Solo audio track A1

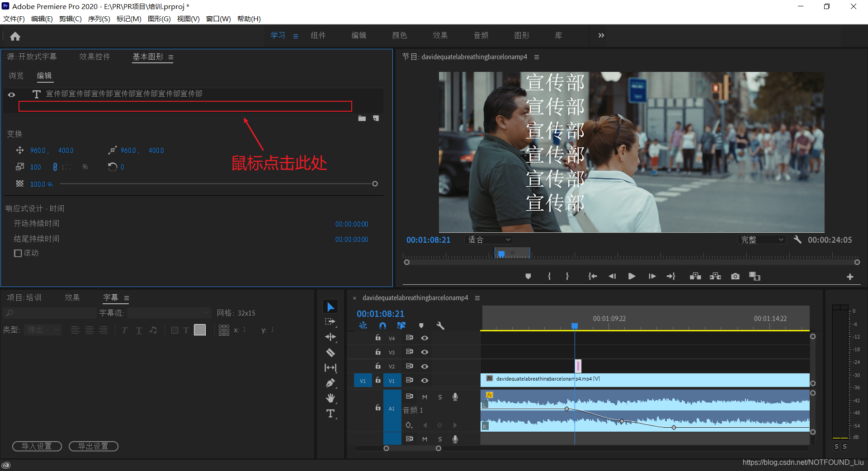440,397
